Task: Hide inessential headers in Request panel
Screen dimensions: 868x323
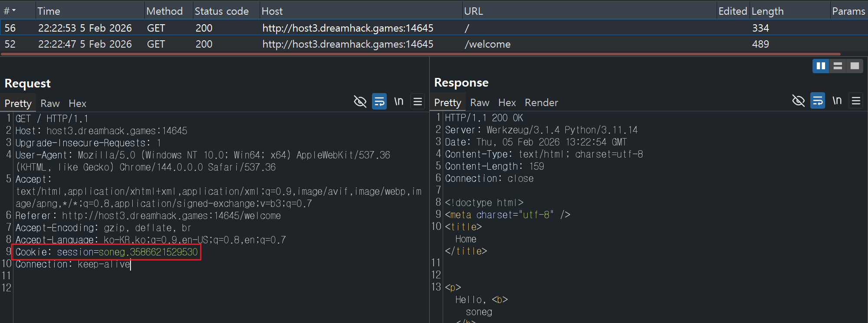Action: (360, 102)
